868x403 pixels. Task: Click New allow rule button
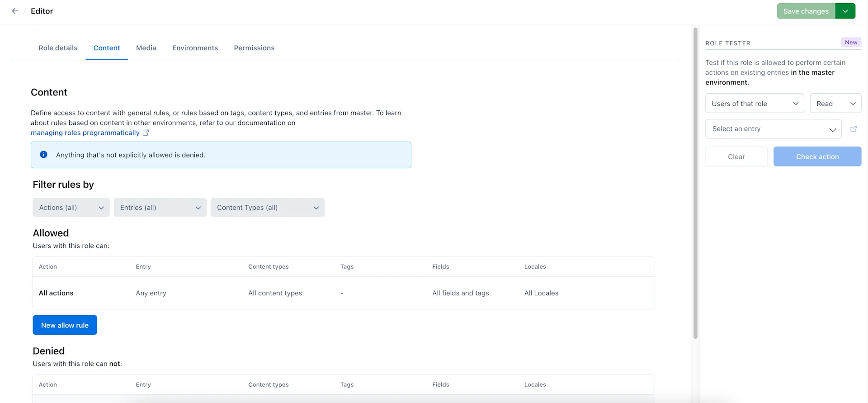[65, 325]
